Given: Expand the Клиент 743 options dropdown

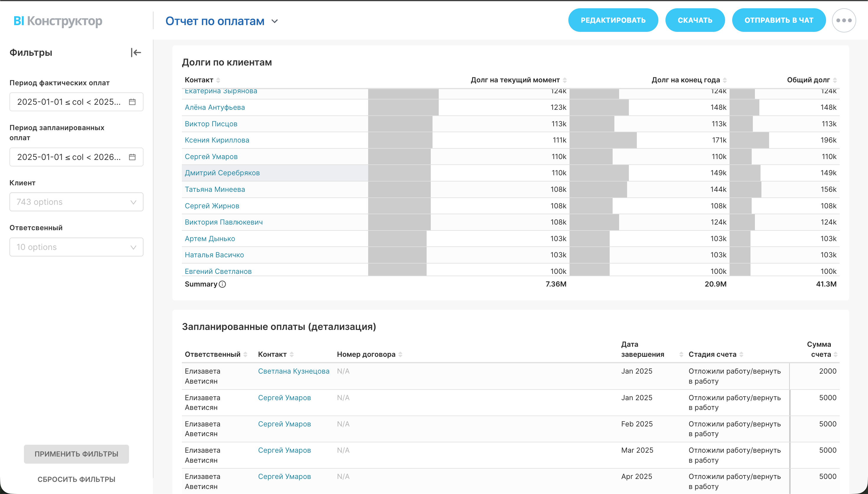Looking at the screenshot, I should coord(76,202).
